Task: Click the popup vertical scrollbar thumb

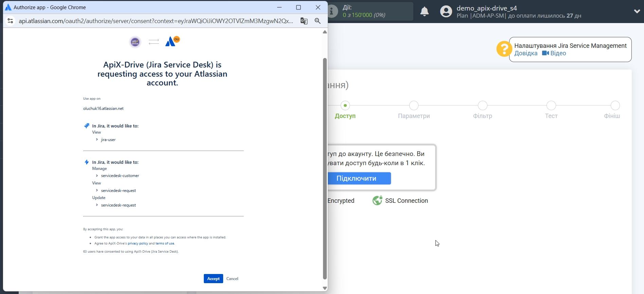Action: click(325, 169)
